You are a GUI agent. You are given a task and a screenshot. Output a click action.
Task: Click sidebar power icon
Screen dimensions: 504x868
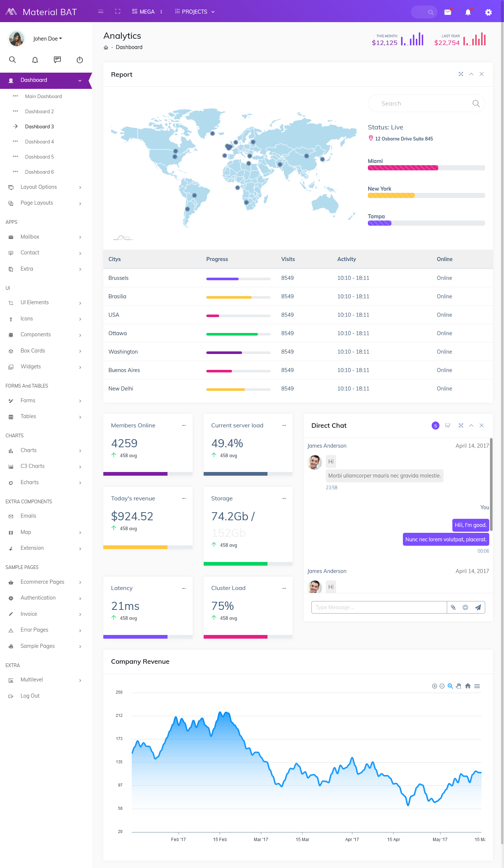80,60
